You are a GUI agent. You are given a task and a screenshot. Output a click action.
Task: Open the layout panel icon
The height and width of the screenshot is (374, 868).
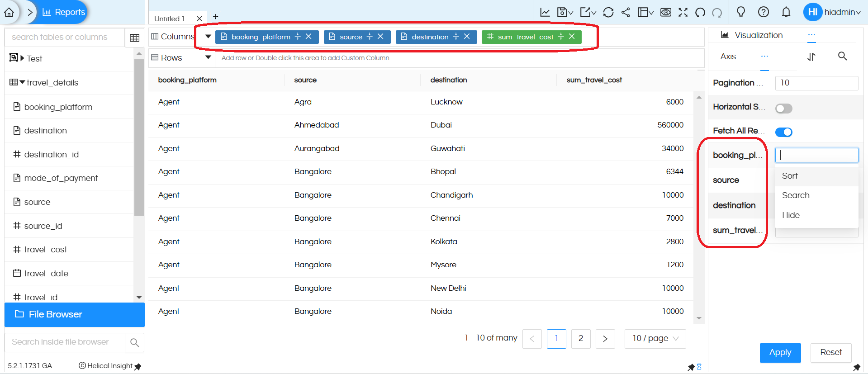[x=642, y=12]
